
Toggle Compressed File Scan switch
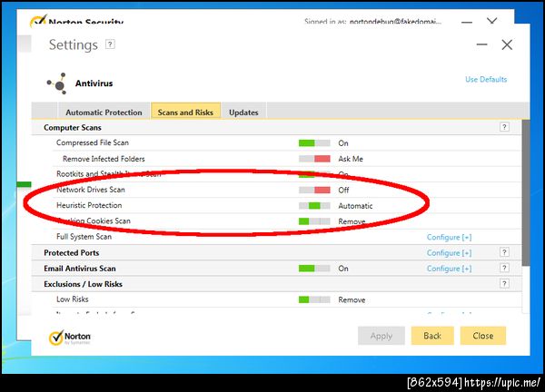(314, 143)
